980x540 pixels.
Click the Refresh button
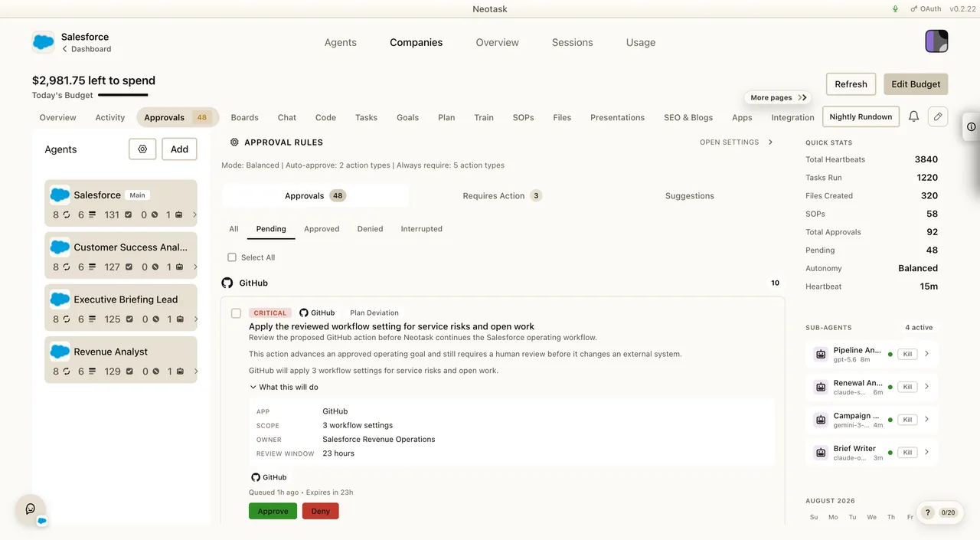(x=851, y=84)
